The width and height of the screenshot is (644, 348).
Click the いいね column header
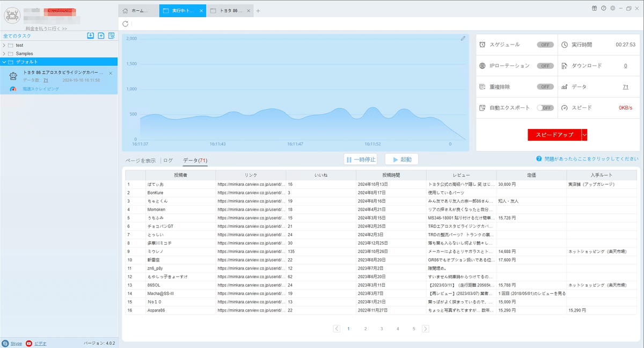tap(321, 175)
